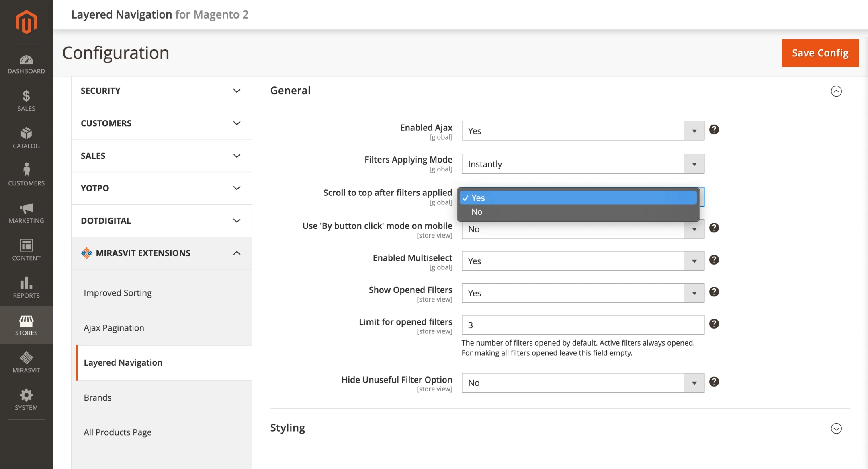Click the Limit for opened filters field
The width and height of the screenshot is (868, 469).
click(582, 325)
